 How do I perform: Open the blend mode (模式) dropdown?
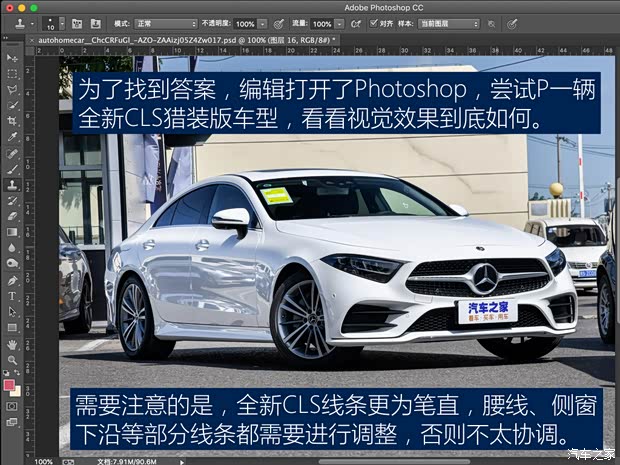tap(164, 22)
